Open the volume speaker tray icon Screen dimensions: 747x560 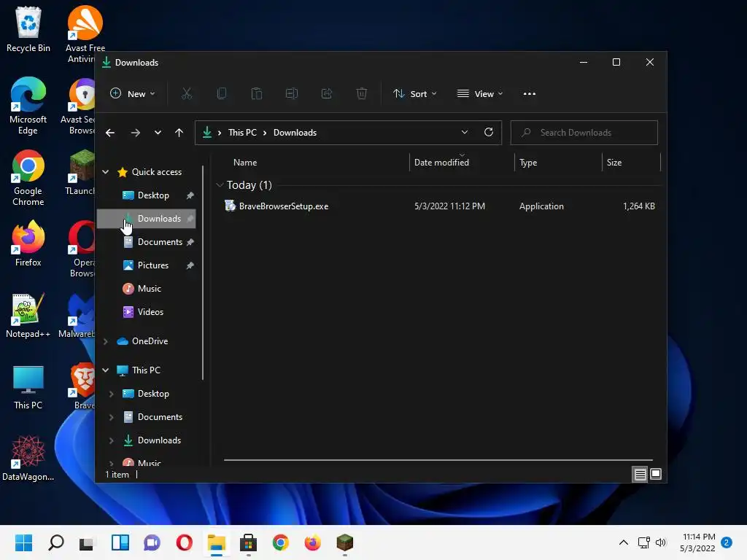(x=661, y=542)
